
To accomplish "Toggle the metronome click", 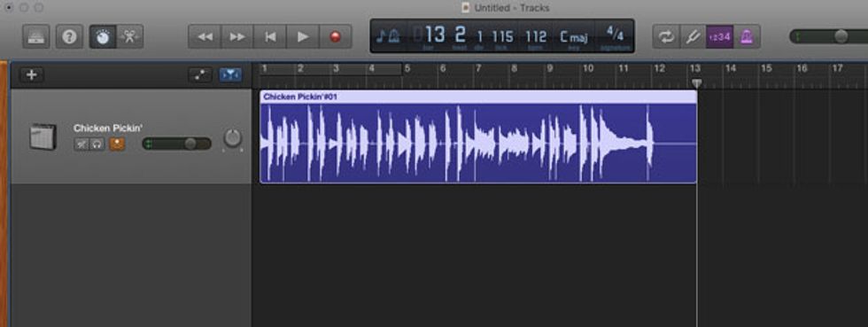I will point(747,36).
